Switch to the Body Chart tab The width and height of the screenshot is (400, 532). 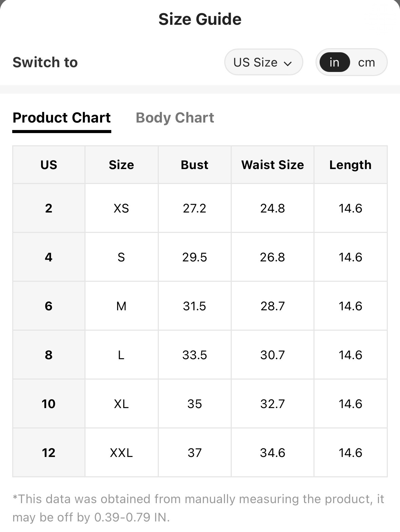175,118
